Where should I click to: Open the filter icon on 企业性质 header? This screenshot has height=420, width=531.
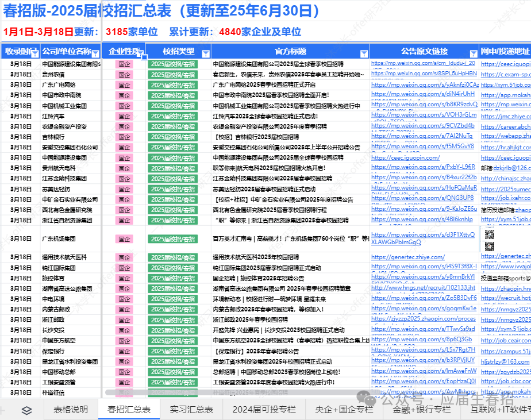click(x=141, y=53)
